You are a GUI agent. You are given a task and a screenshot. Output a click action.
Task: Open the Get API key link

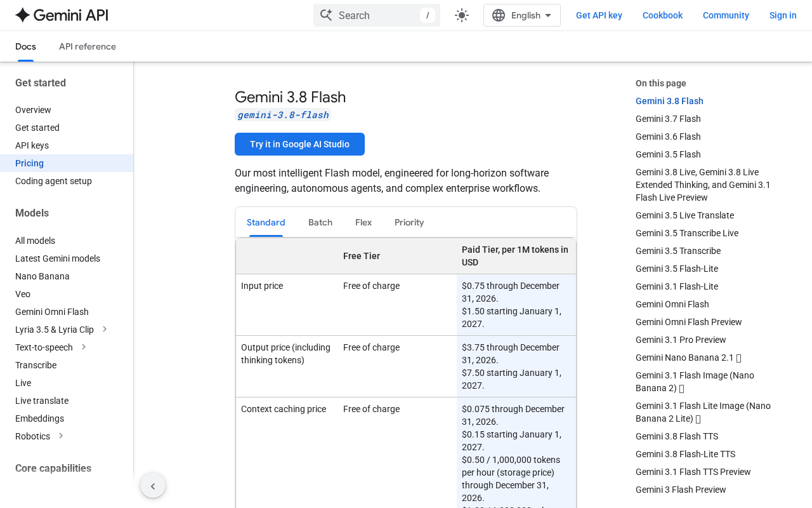tap(599, 15)
